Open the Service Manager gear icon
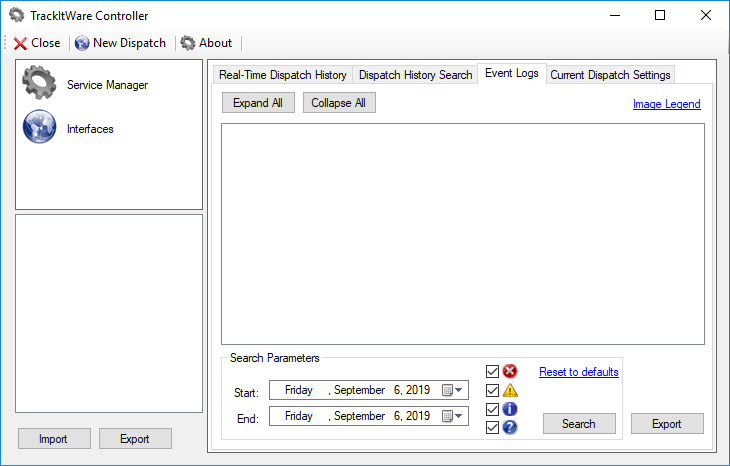Image resolution: width=730 pixels, height=466 pixels. pos(39,82)
